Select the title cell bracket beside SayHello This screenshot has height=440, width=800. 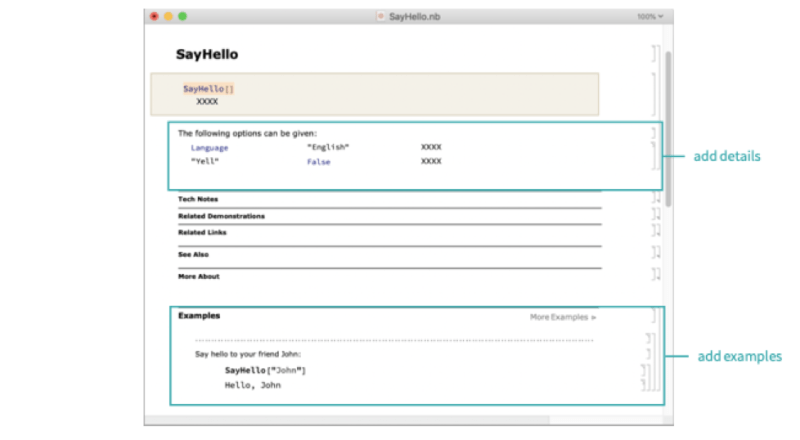pos(655,54)
